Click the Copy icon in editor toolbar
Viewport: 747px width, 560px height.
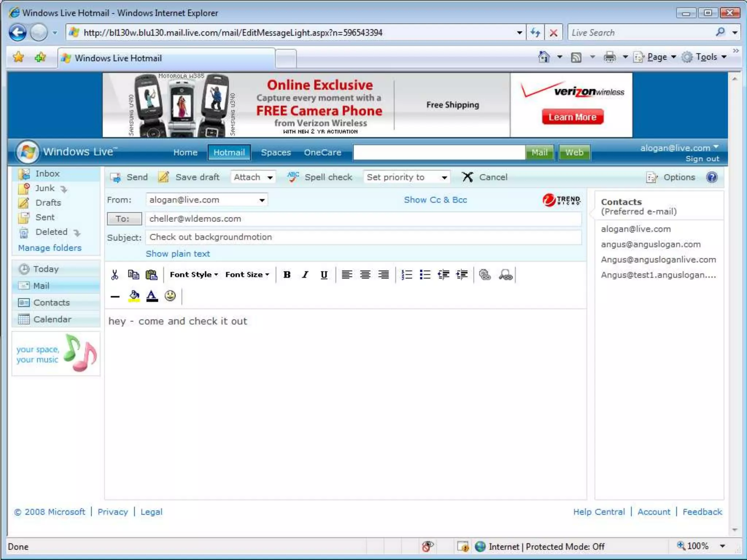(x=133, y=275)
